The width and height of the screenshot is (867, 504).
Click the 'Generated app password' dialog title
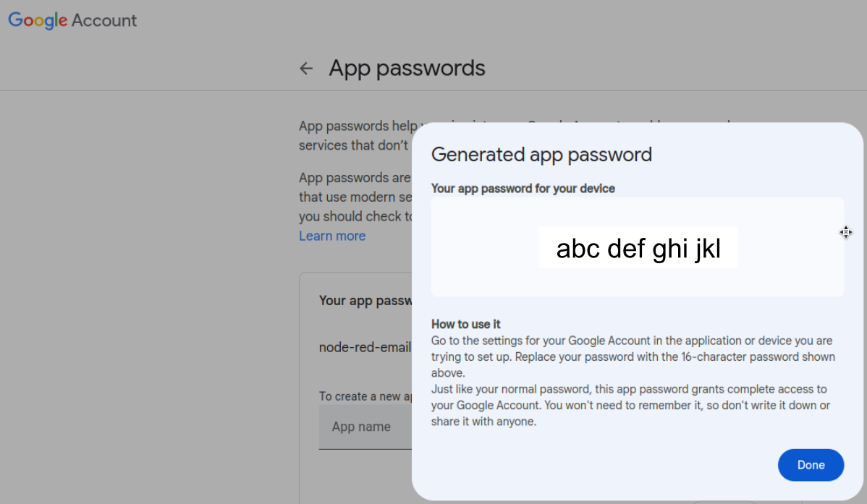click(541, 155)
